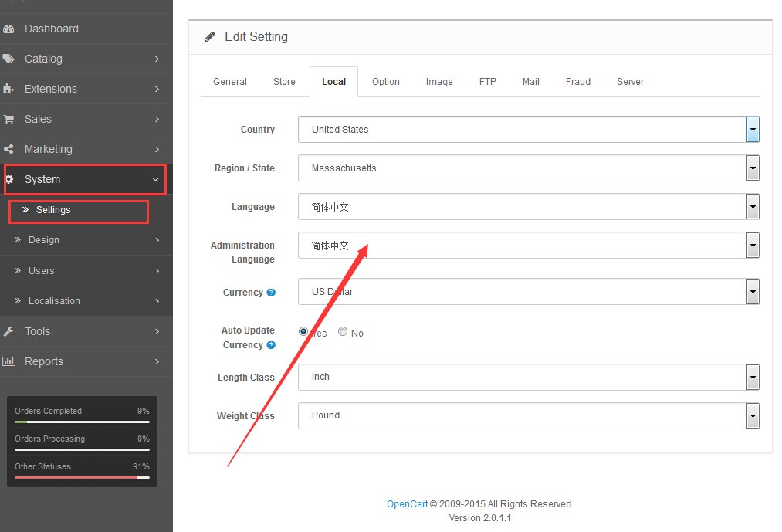Open the Region / State dropdown

click(529, 168)
